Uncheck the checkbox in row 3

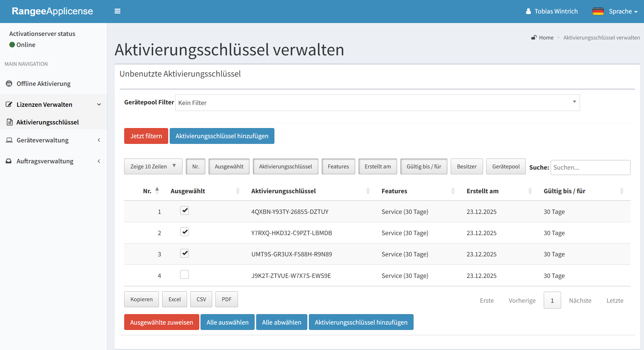click(x=184, y=253)
